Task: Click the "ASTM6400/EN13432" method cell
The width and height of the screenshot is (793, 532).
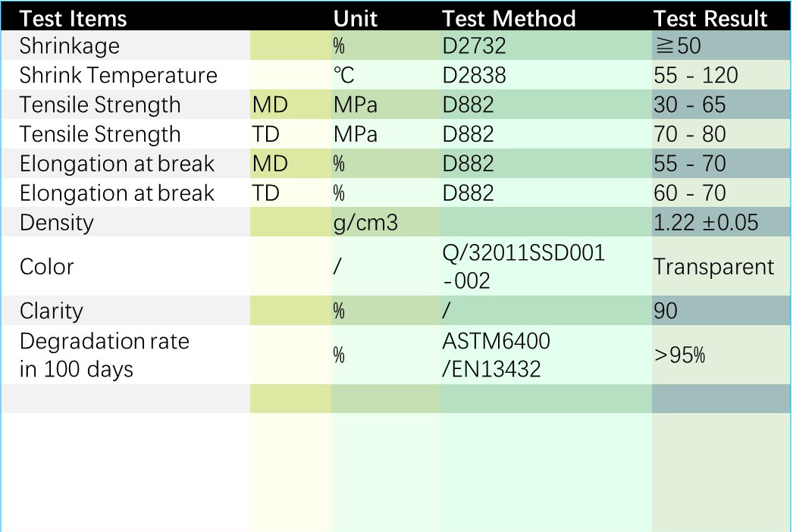Action: [497, 355]
